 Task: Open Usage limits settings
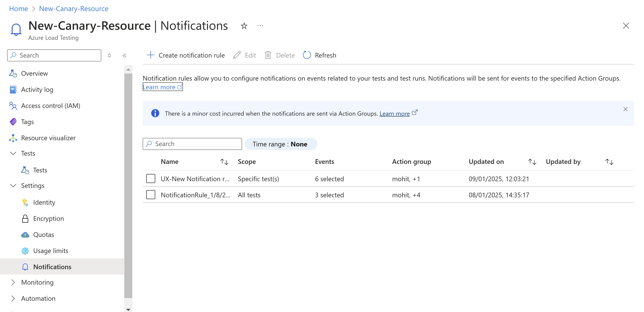tap(51, 251)
